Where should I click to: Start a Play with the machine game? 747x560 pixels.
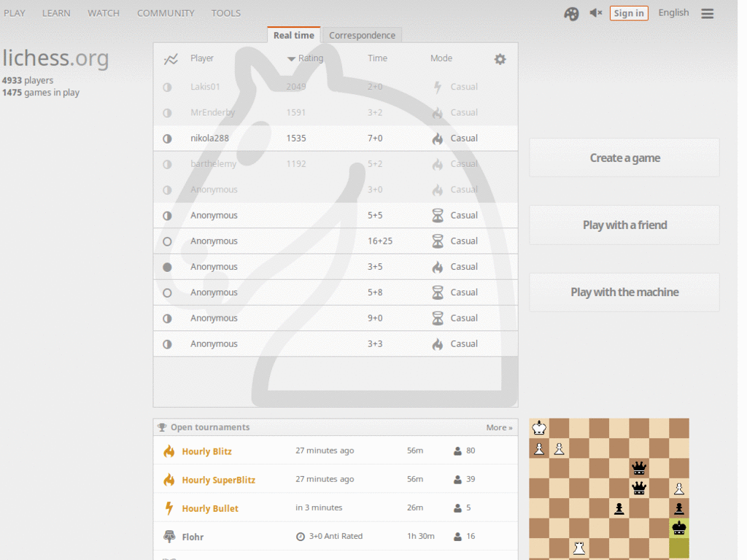[x=624, y=292]
